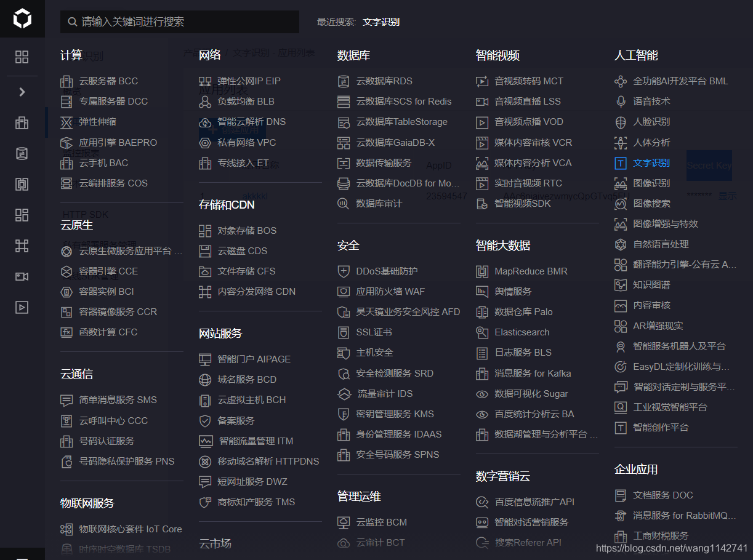The width and height of the screenshot is (753, 560).
Task: Click the 内容分发网络 CDN icon
Action: (x=206, y=292)
